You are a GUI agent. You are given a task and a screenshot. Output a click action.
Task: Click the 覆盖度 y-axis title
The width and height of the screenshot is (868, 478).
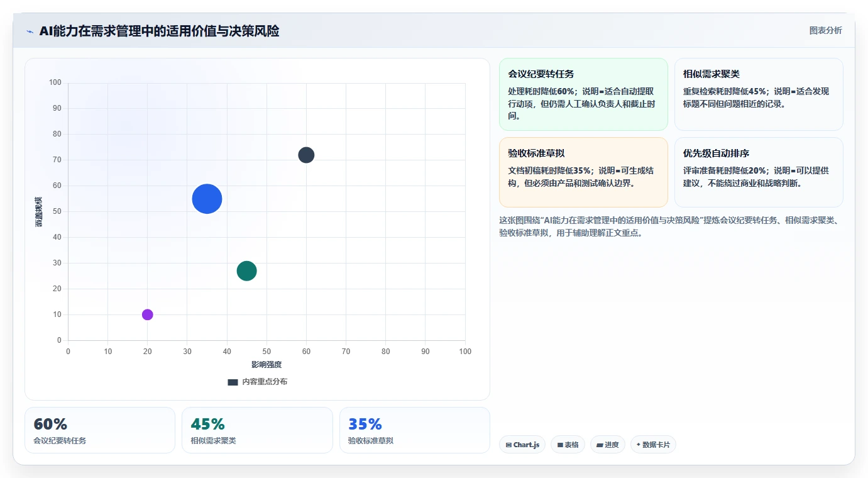pyautogui.click(x=39, y=211)
